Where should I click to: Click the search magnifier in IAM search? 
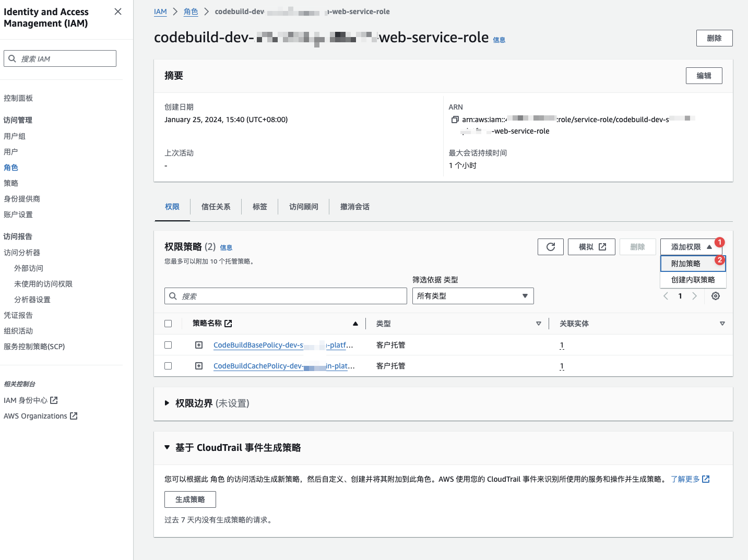[12, 58]
